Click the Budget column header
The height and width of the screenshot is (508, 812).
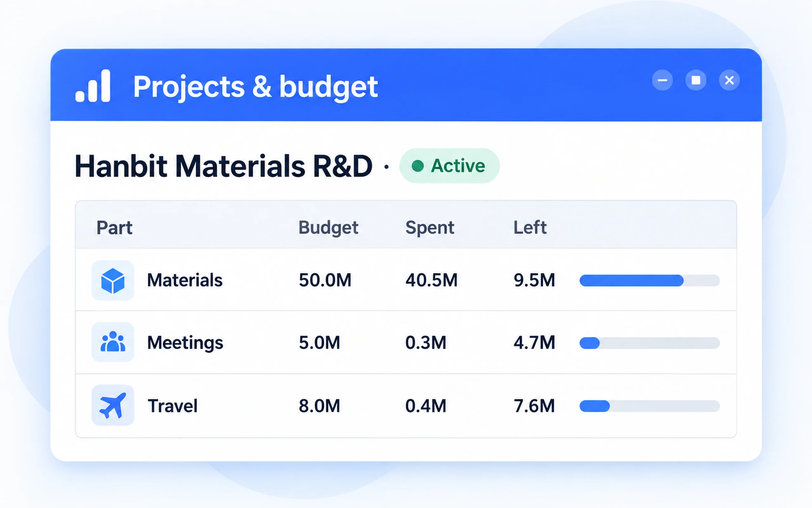pos(329,229)
